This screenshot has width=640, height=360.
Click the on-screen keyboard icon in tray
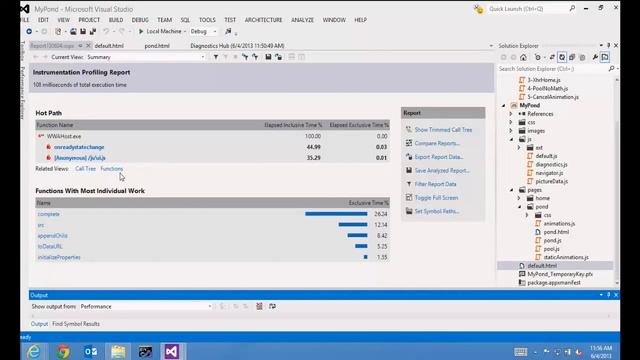point(521,352)
